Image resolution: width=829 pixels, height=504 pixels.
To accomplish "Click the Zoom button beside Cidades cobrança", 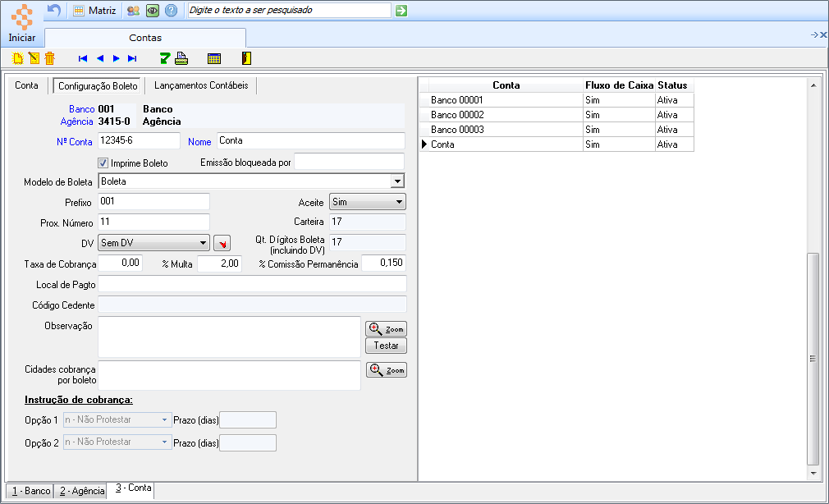I will (387, 370).
